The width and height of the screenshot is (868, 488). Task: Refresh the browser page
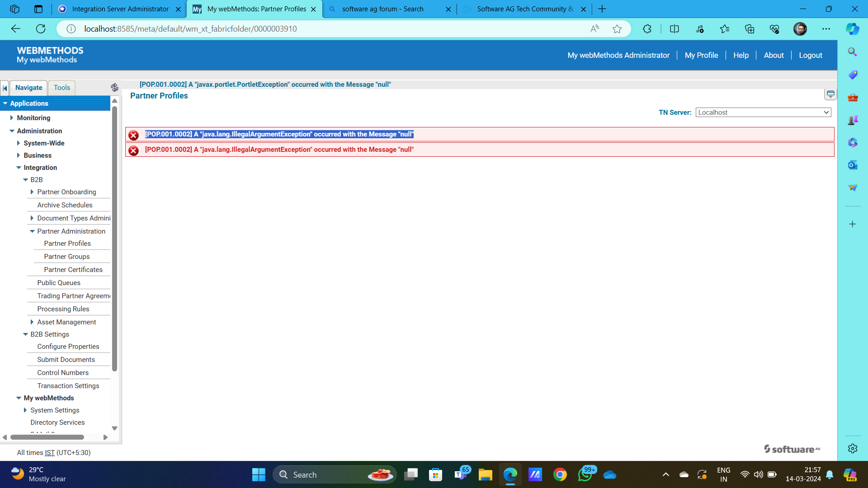point(41,29)
